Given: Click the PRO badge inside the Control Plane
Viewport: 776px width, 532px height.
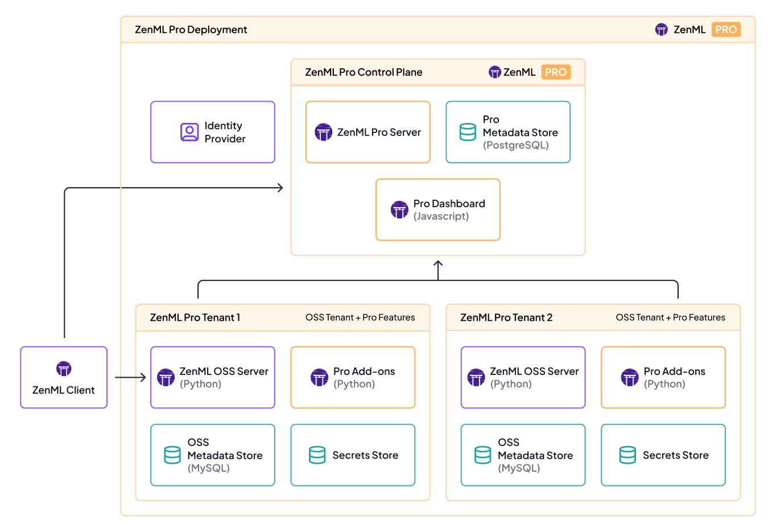Looking at the screenshot, I should pyautogui.click(x=556, y=72).
